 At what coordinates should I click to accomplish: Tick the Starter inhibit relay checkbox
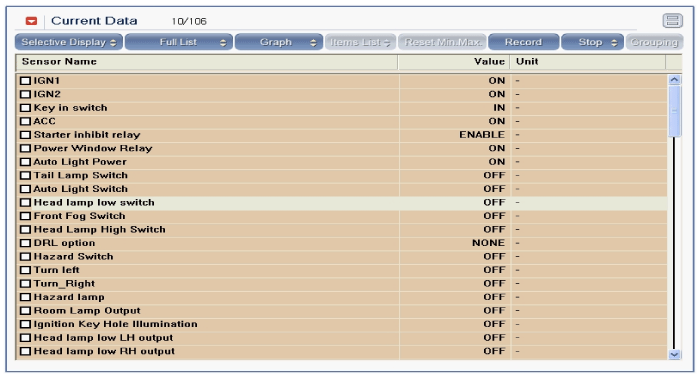[x=25, y=135]
